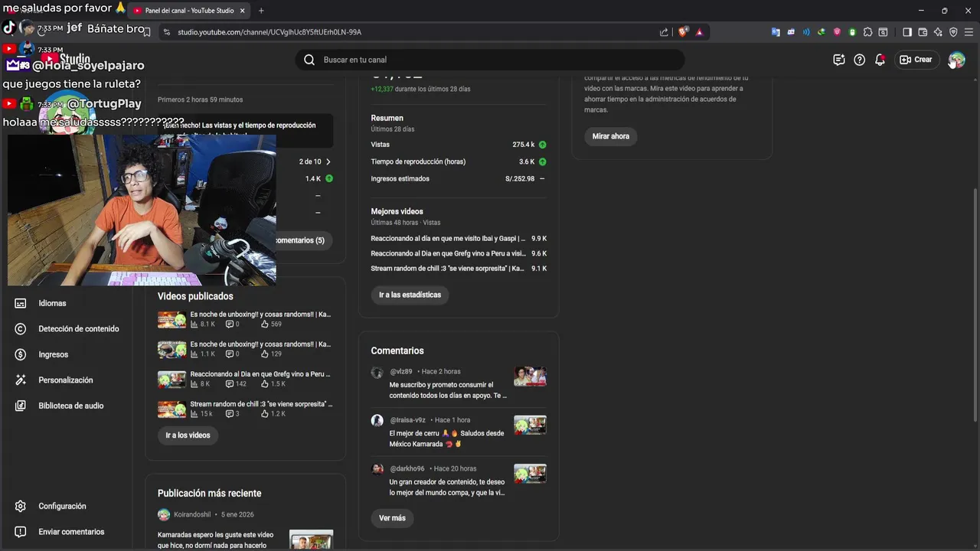Viewport: 980px width, 551px height.
Task: Open the YouTube Studio help question-mark icon
Action: pos(859,60)
